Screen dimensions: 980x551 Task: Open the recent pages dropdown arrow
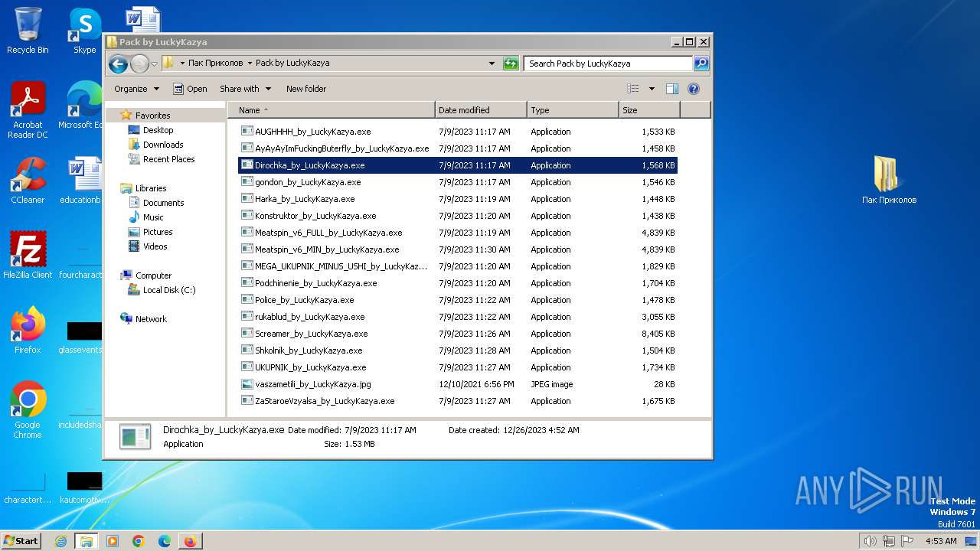(154, 64)
